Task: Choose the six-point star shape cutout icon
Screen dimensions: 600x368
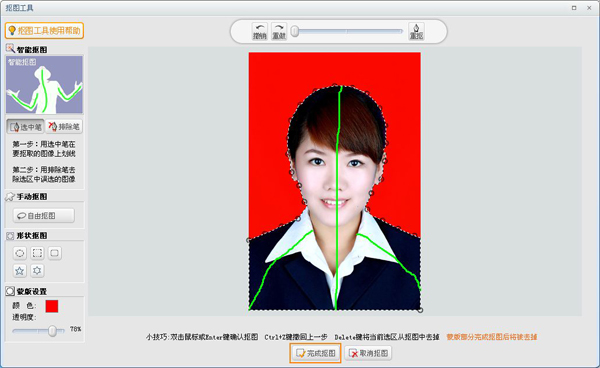Action: point(37,271)
